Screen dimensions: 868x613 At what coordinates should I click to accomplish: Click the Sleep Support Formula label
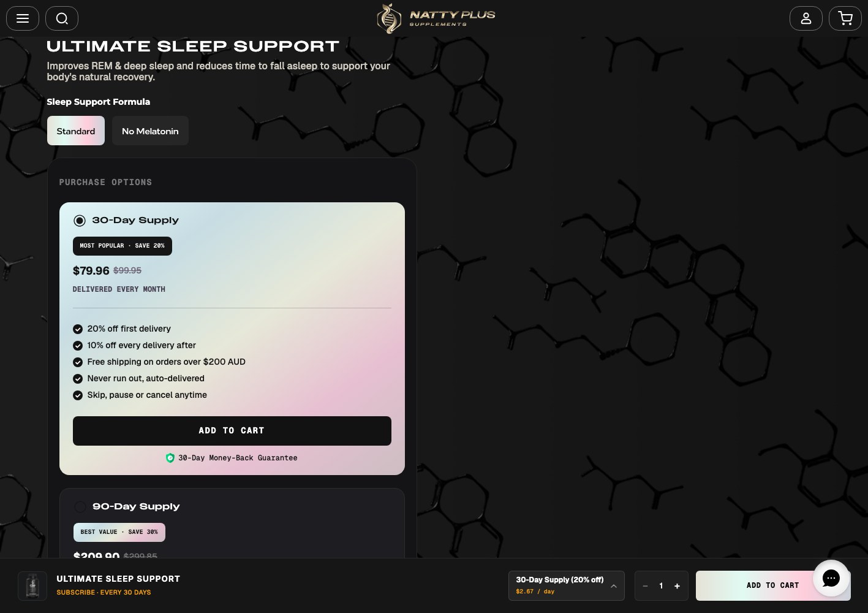tap(99, 102)
